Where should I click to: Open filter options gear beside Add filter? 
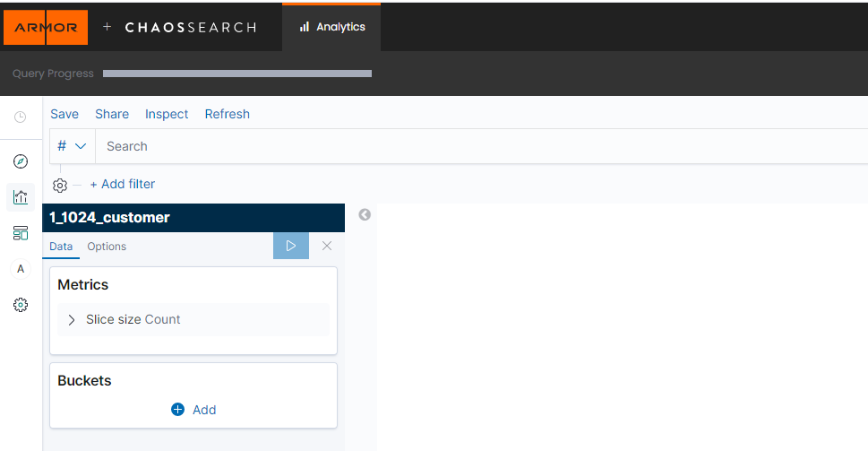(60, 185)
